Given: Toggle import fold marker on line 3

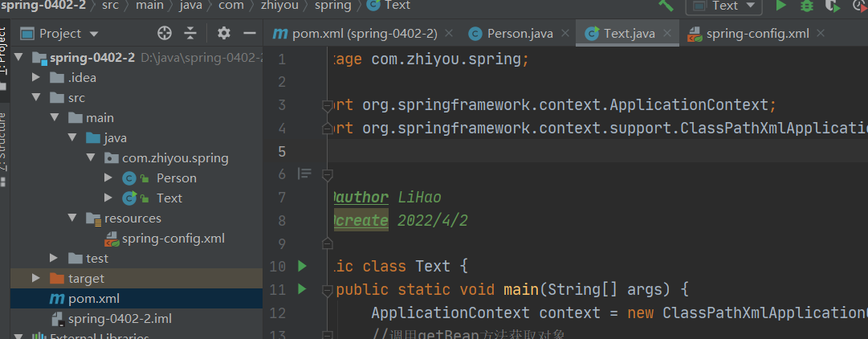Looking at the screenshot, I should [x=327, y=105].
